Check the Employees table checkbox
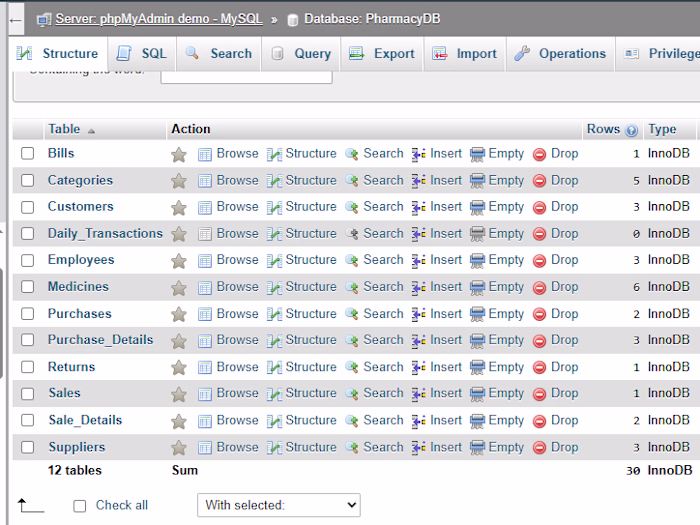Image resolution: width=700 pixels, height=525 pixels. pyautogui.click(x=28, y=260)
